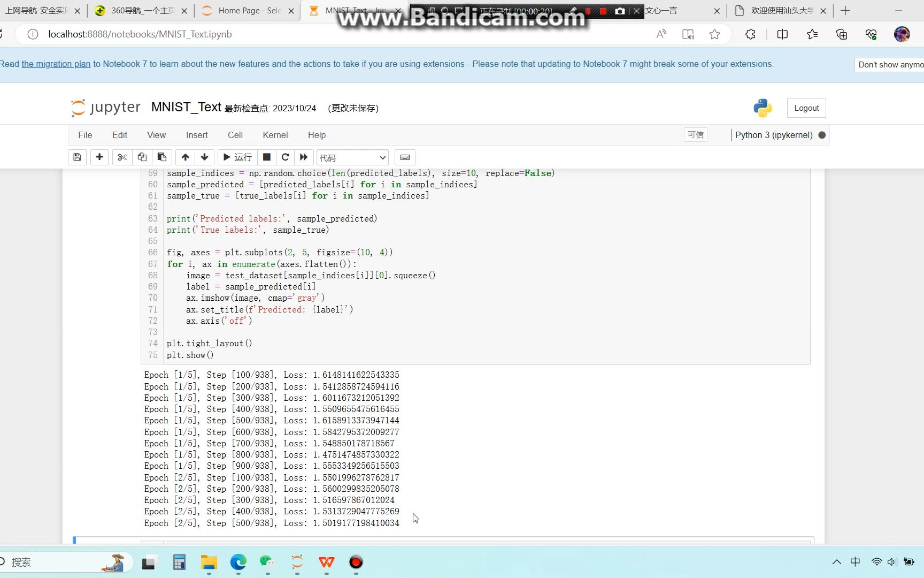Paste cells using the clipboard icon
924x578 pixels.
(x=161, y=157)
